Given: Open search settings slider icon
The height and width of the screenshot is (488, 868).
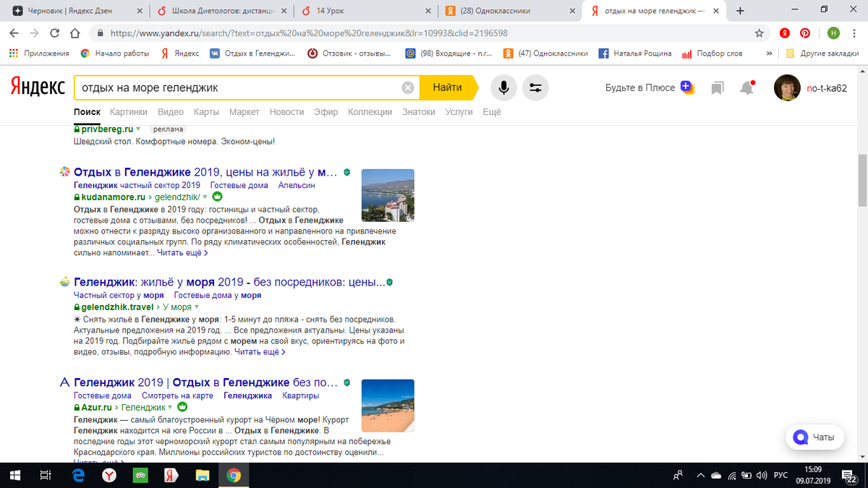Looking at the screenshot, I should pyautogui.click(x=535, y=87).
